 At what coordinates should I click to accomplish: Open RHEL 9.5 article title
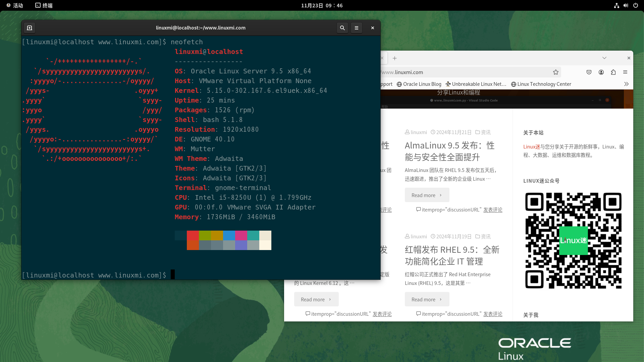tap(452, 255)
